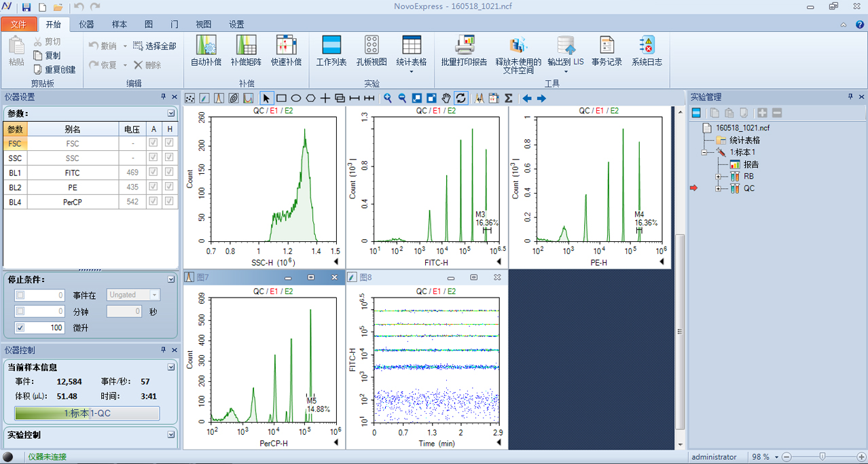Select the quadrant gate tool
Screen dimensions: 868x464
[x=325, y=99]
